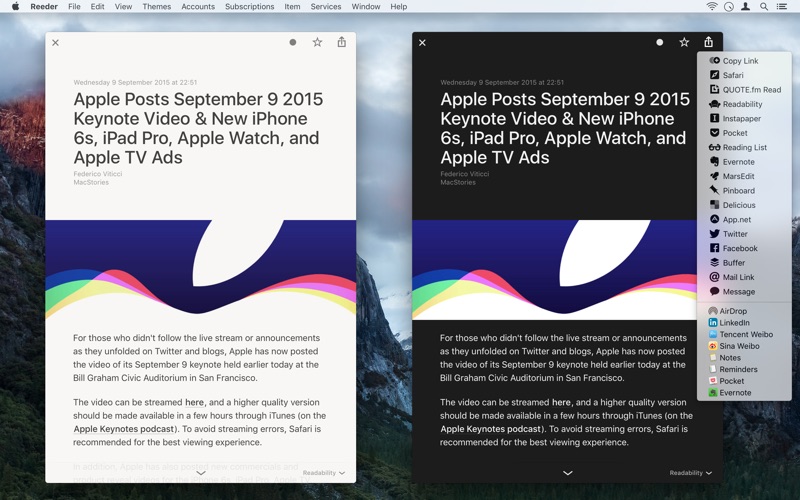Save the article to Pinboard
The width and height of the screenshot is (800, 500).
738,190
